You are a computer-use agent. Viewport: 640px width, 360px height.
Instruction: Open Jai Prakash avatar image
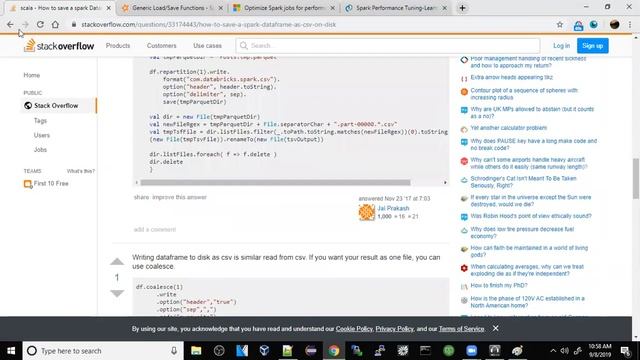367,212
